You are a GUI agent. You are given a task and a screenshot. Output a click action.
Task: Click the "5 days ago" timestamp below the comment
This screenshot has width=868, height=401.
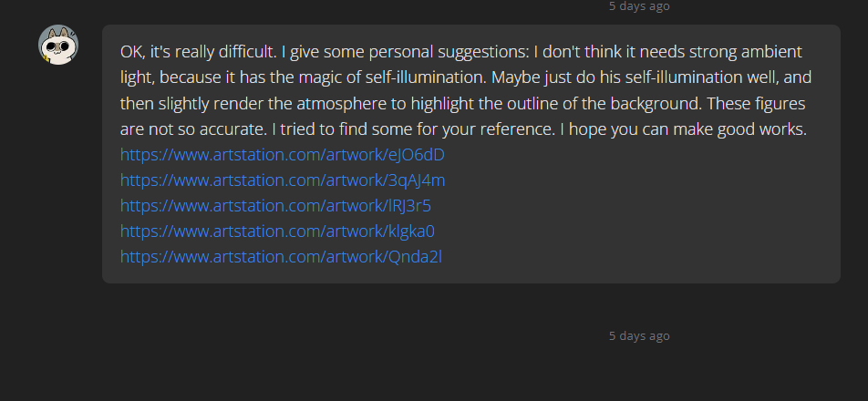639,336
